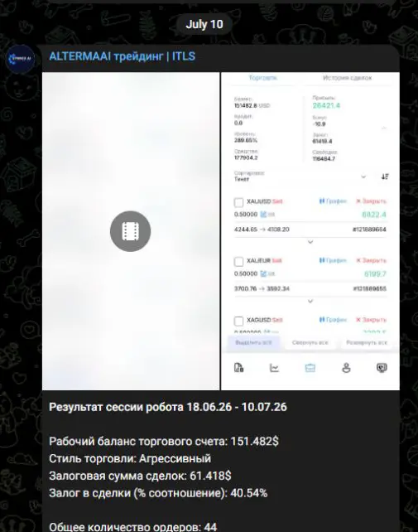Edit the XAUUSD order volume icon
This screenshot has height=532, width=418.
coord(263,214)
